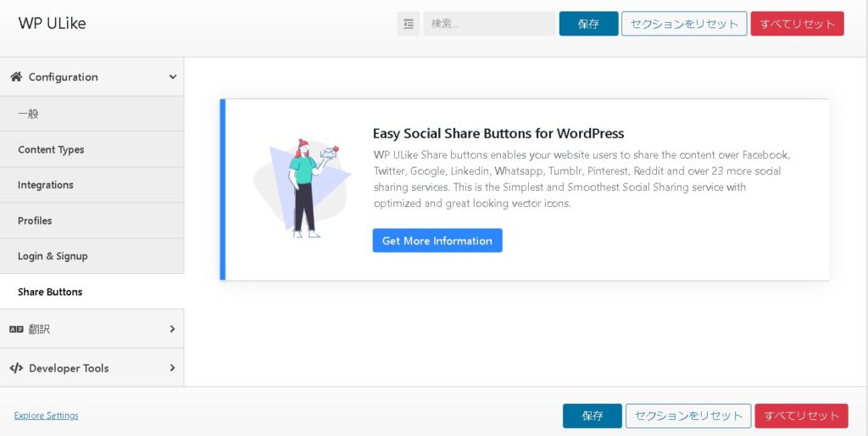The image size is (868, 436).
Task: Collapse the Configuration section chevron
Action: click(x=172, y=77)
